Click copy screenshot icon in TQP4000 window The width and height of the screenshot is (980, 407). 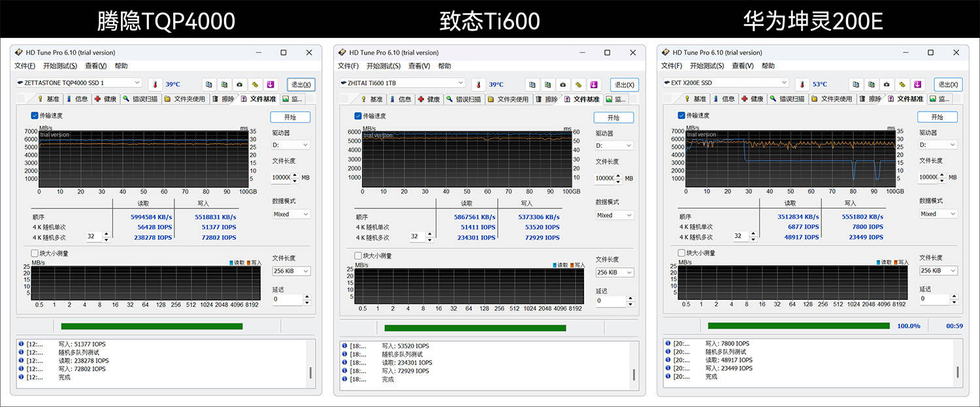pyautogui.click(x=224, y=84)
